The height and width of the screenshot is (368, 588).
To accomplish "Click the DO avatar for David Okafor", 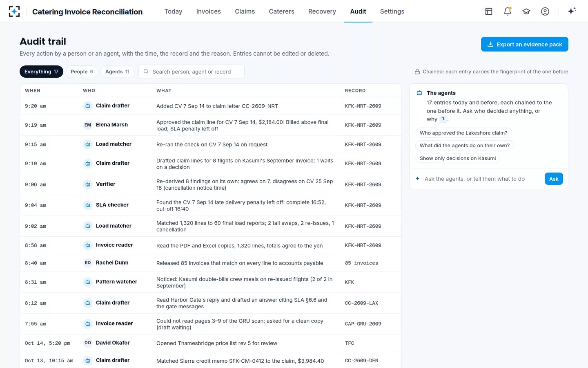I will pyautogui.click(x=88, y=343).
